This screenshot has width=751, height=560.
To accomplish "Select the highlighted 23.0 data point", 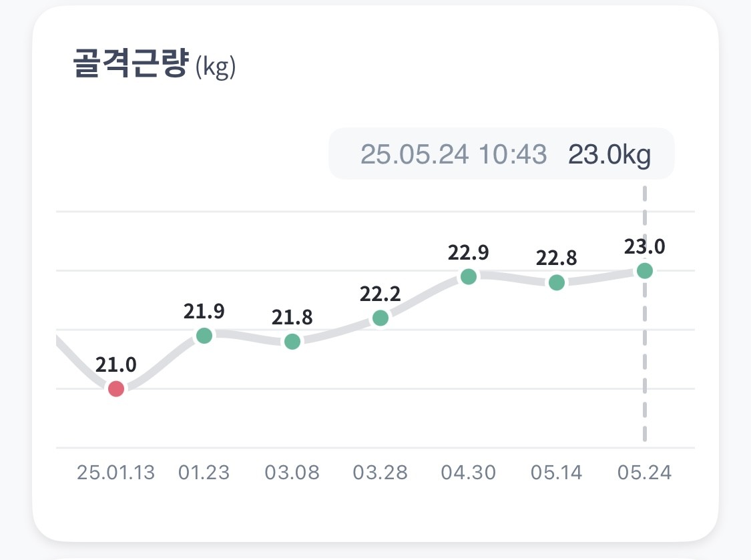I will tap(645, 270).
